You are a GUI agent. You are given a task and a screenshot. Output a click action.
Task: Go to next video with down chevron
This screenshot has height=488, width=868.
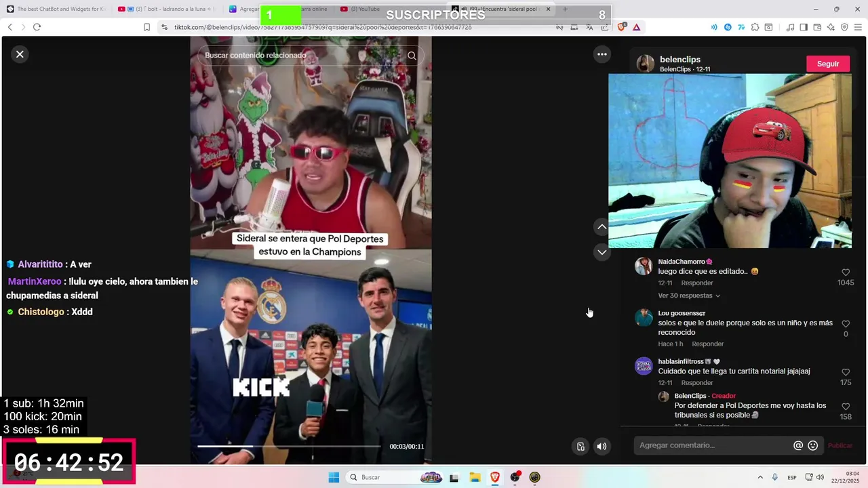(601, 252)
